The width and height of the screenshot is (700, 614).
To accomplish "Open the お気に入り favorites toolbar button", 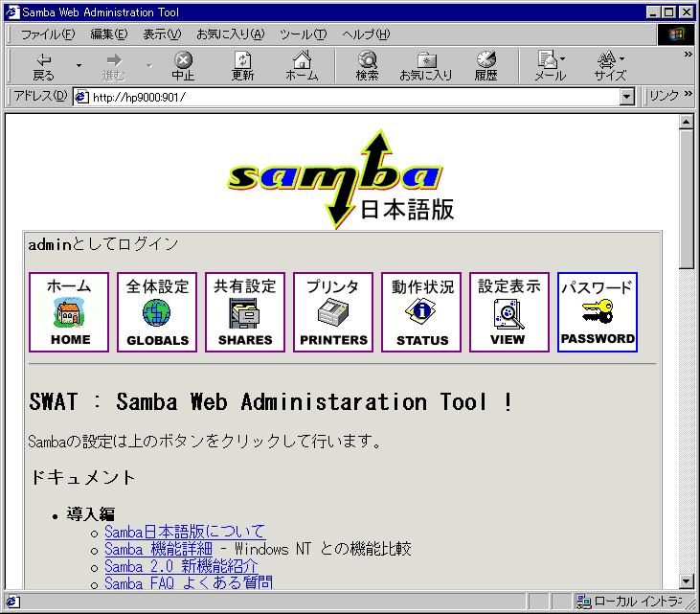I will tap(426, 66).
